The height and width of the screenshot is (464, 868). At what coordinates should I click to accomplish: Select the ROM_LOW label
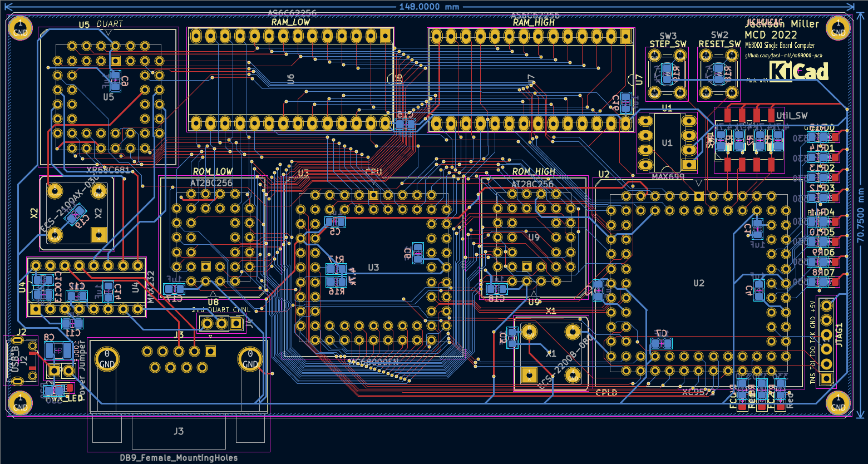(x=213, y=172)
